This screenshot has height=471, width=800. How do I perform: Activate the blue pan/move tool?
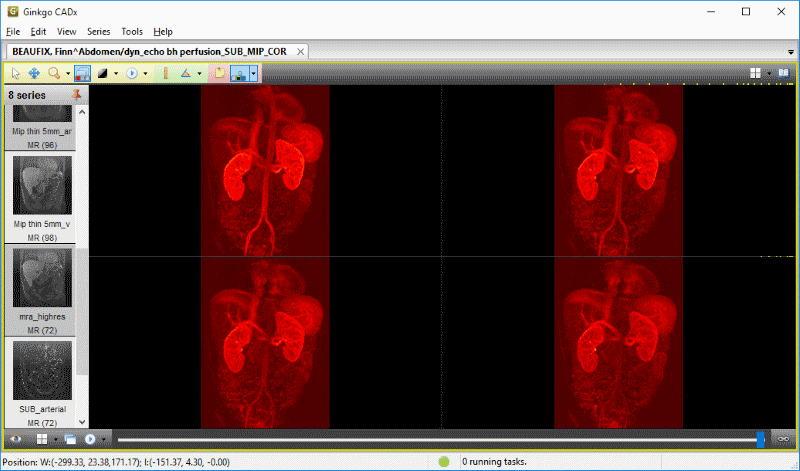(34, 73)
